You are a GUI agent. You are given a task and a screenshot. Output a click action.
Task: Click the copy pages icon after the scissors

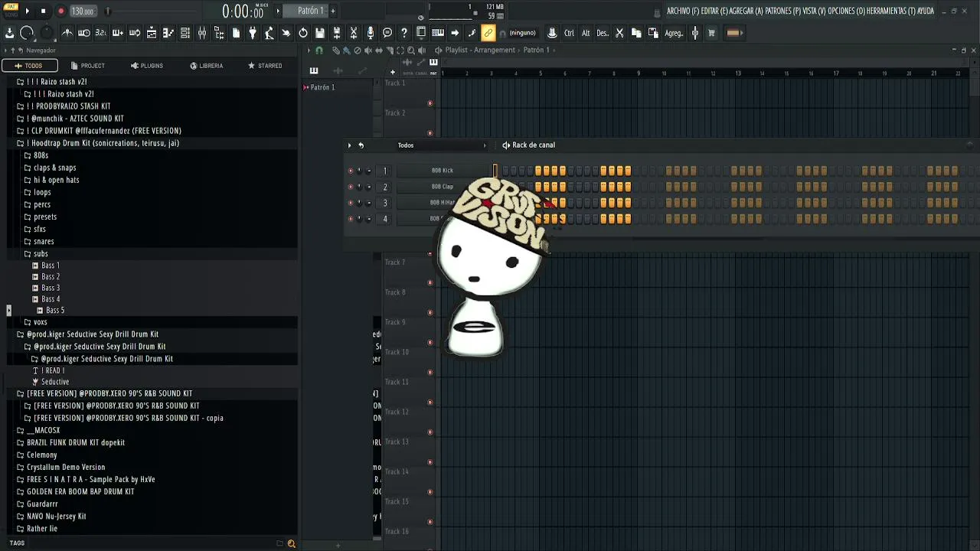636,33
